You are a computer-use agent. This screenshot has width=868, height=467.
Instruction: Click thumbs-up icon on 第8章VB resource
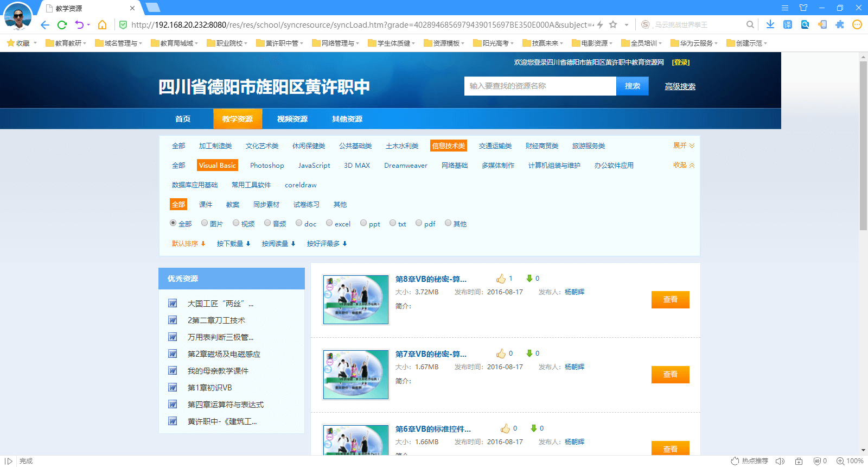tap(501, 279)
